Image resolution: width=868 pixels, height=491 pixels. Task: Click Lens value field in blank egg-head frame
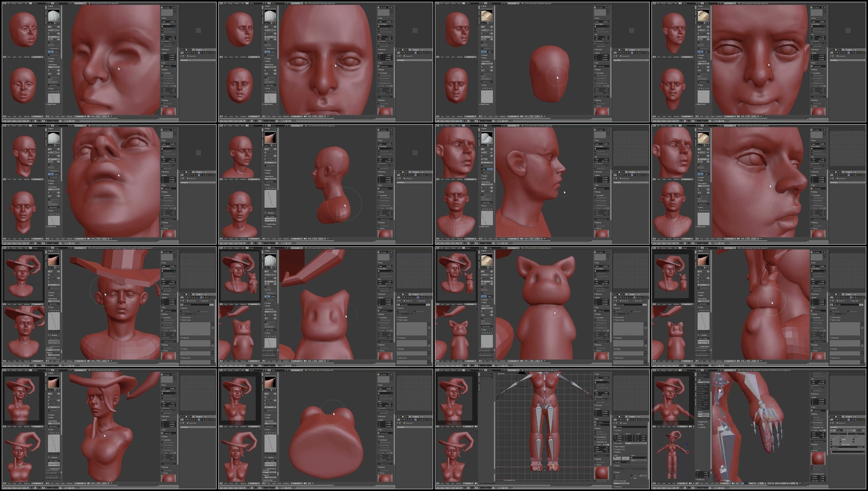[602, 21]
